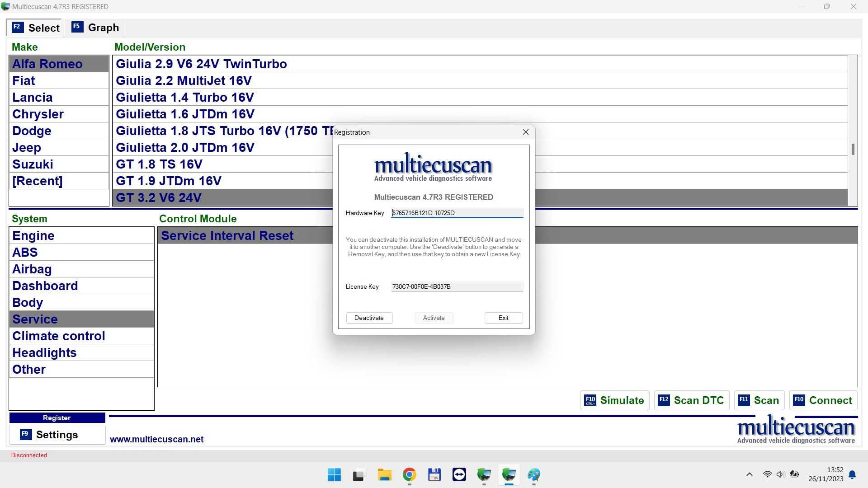868x488 pixels.
Task: Click the Deactivate button in Registration dialog
Action: point(369,318)
